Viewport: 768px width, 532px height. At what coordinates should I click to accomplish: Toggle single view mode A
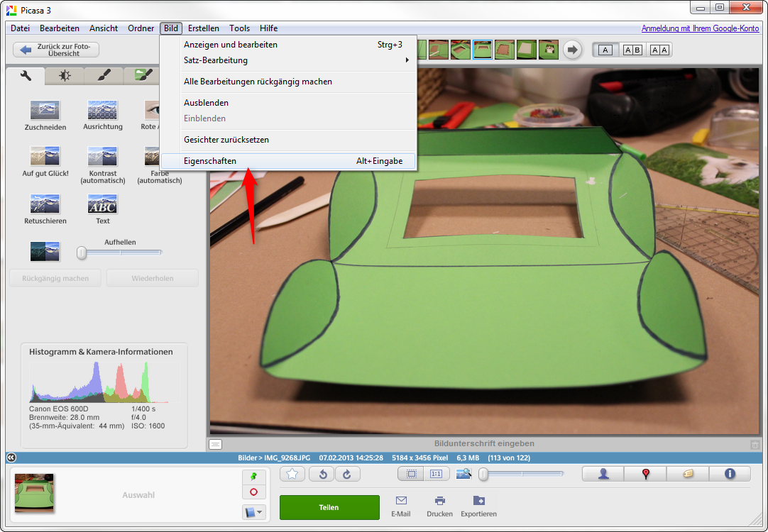click(605, 50)
